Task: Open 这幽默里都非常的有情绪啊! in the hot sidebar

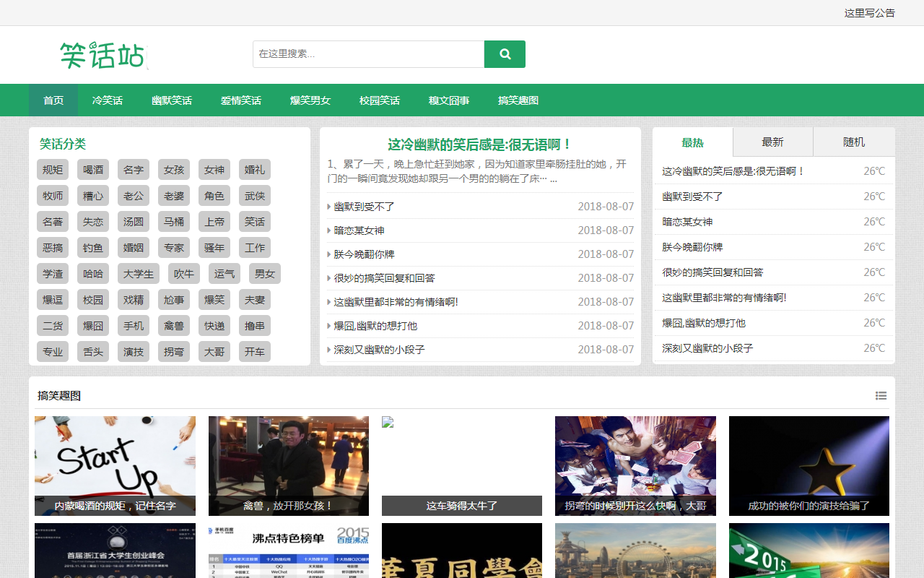Action: coord(724,298)
